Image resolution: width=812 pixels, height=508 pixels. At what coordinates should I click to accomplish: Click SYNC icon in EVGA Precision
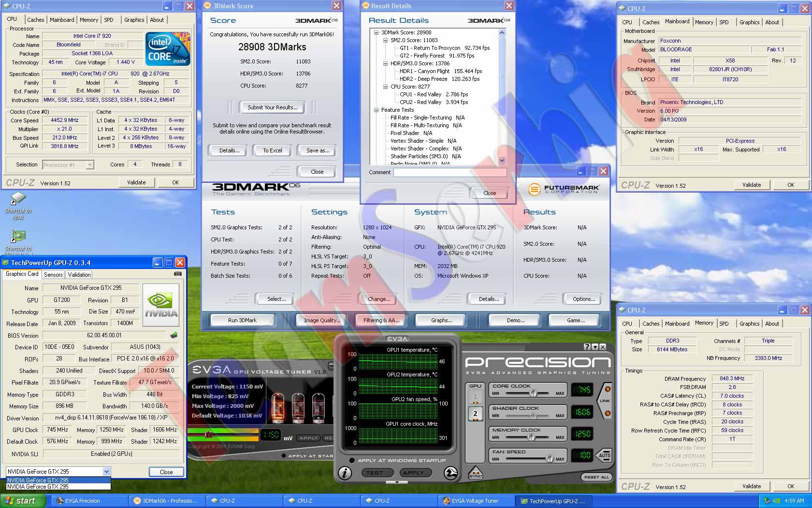[x=476, y=473]
